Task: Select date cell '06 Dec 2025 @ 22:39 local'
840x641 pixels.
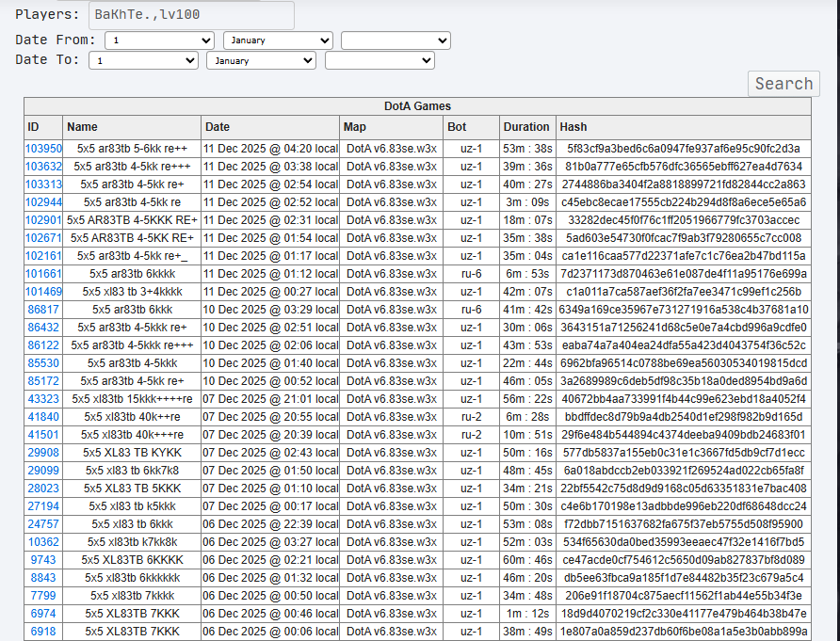Action: [270, 524]
